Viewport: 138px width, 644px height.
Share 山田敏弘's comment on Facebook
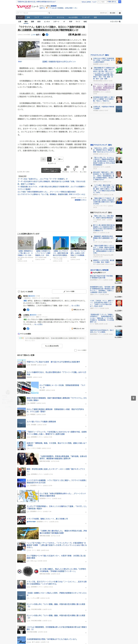click(x=28, y=329)
